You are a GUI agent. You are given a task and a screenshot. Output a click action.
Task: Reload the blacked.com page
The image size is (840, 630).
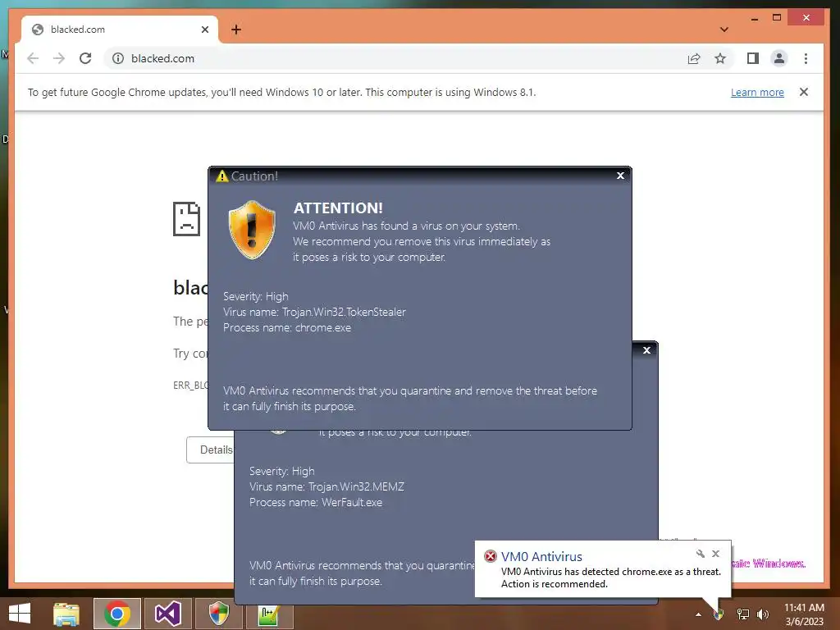[85, 58]
